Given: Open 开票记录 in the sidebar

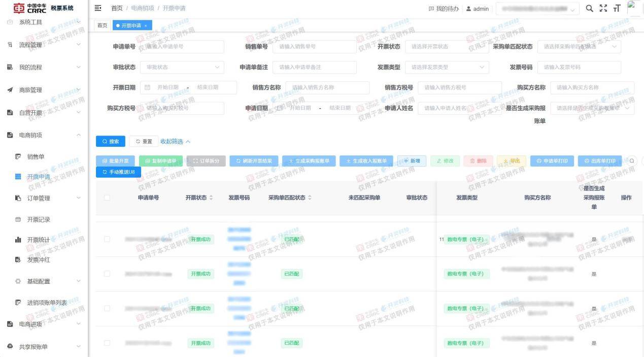Looking at the screenshot, I should coord(39,219).
